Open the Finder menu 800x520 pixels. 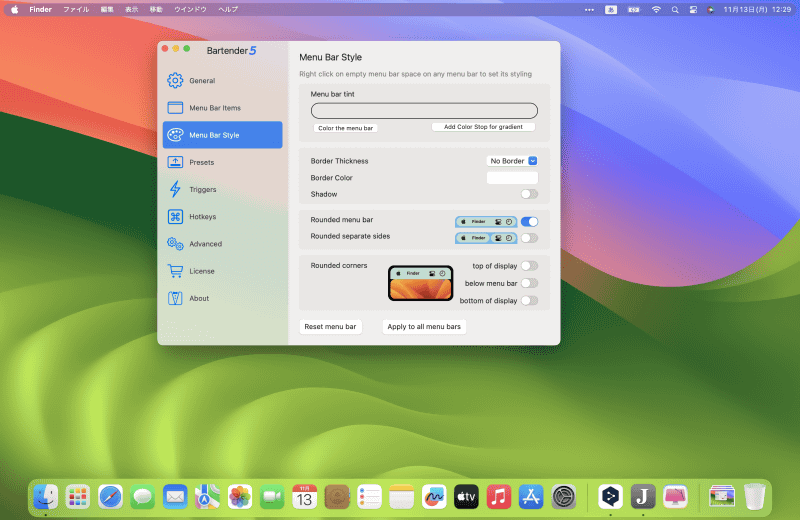pyautogui.click(x=40, y=10)
